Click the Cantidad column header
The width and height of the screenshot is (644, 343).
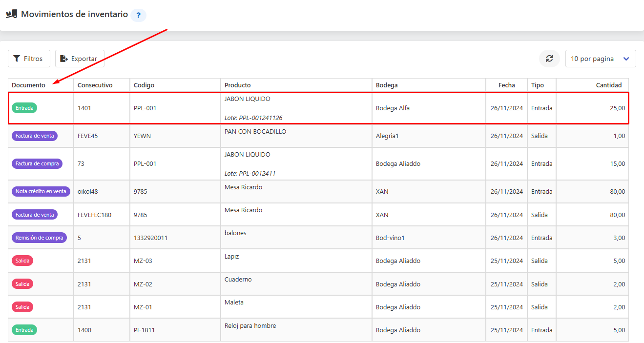[x=609, y=85]
